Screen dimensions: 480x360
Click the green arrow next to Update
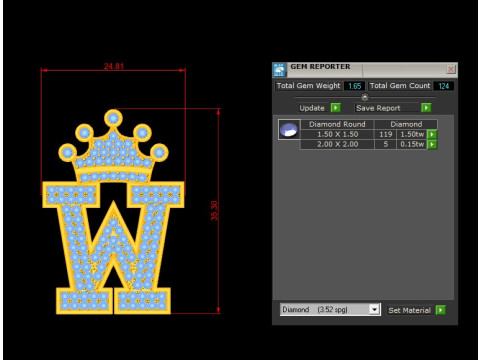tap(335, 108)
